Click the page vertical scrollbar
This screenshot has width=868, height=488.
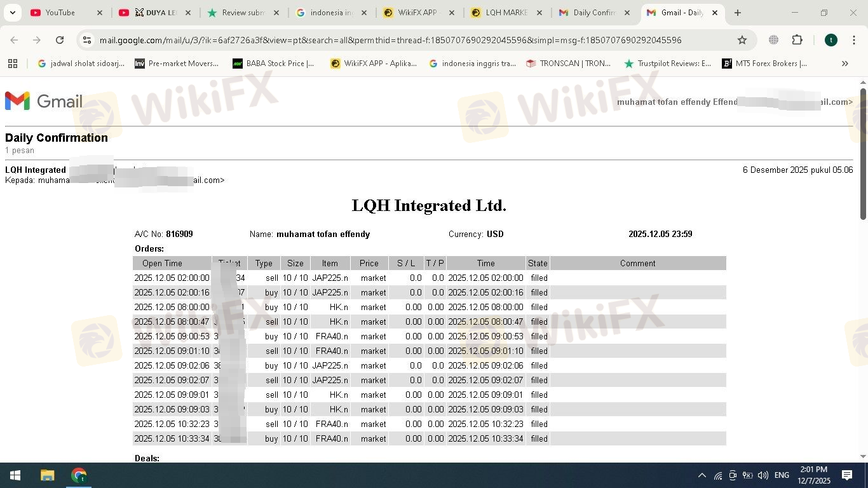coord(863,152)
